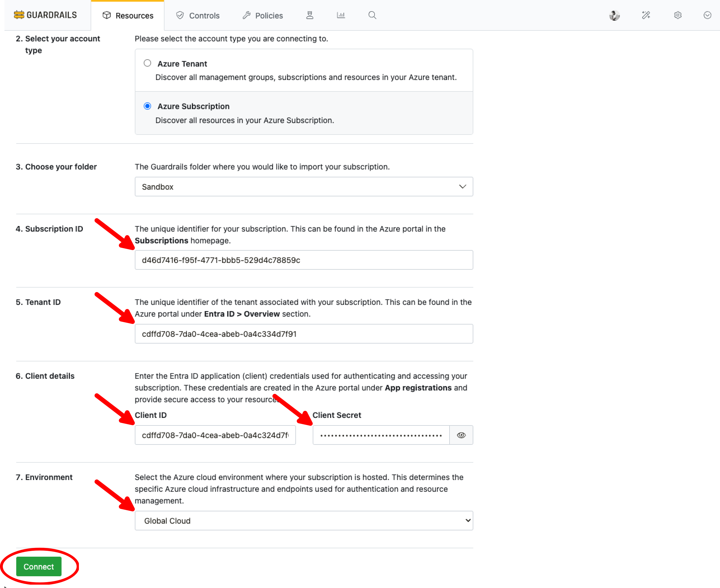This screenshot has height=588, width=720.
Task: Open the Resources tab
Action: [x=128, y=16]
